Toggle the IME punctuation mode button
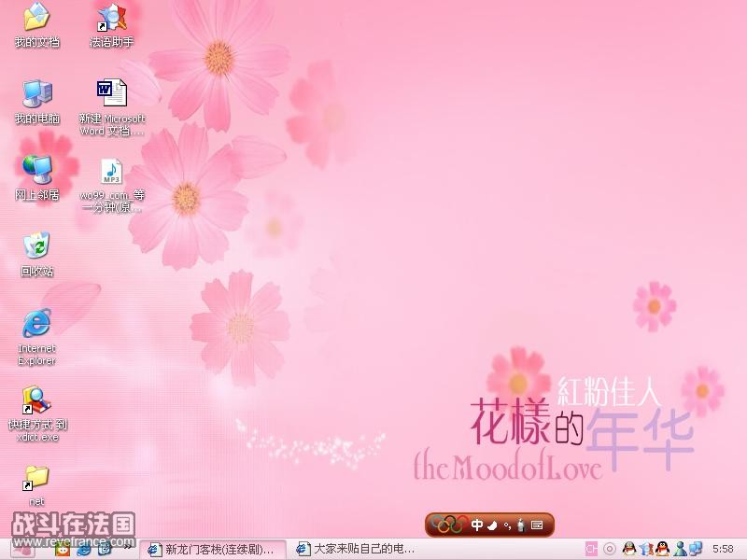This screenshot has height=560, width=747. point(507,525)
